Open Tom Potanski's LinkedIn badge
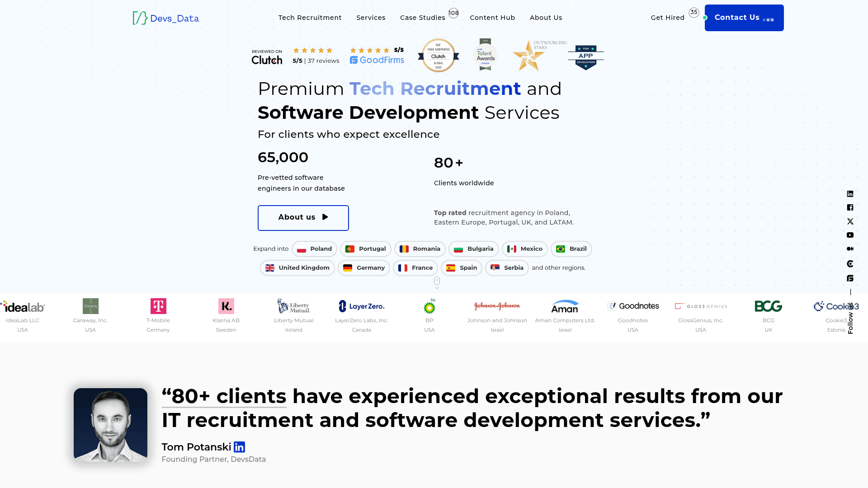This screenshot has height=488, width=868. click(239, 447)
